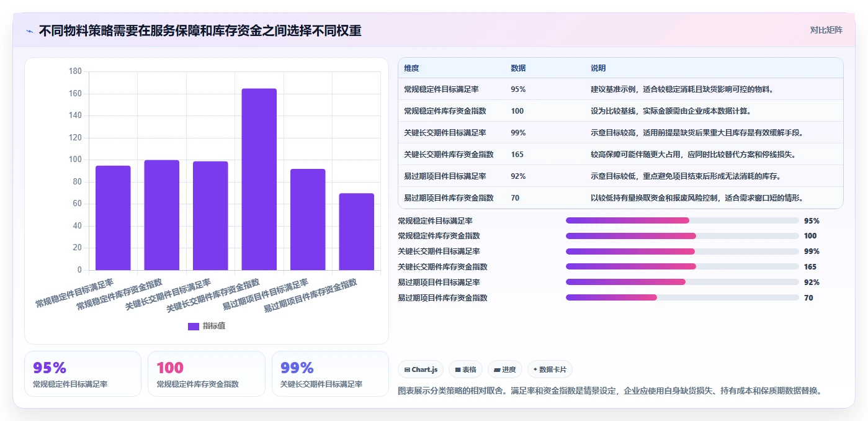This screenshot has width=868, height=421.
Task: Click table cell 关键长交期件目标满足率
Action: 445,133
